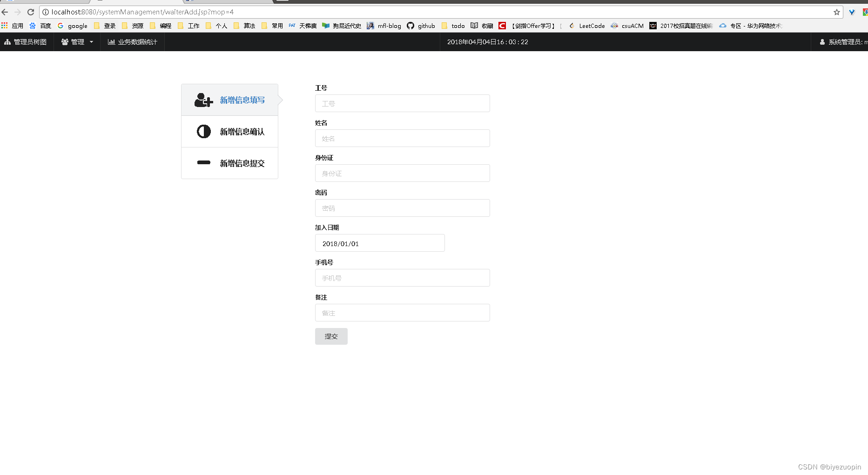868x475 pixels.
Task: Click the browser forward arrow
Action: 18,12
